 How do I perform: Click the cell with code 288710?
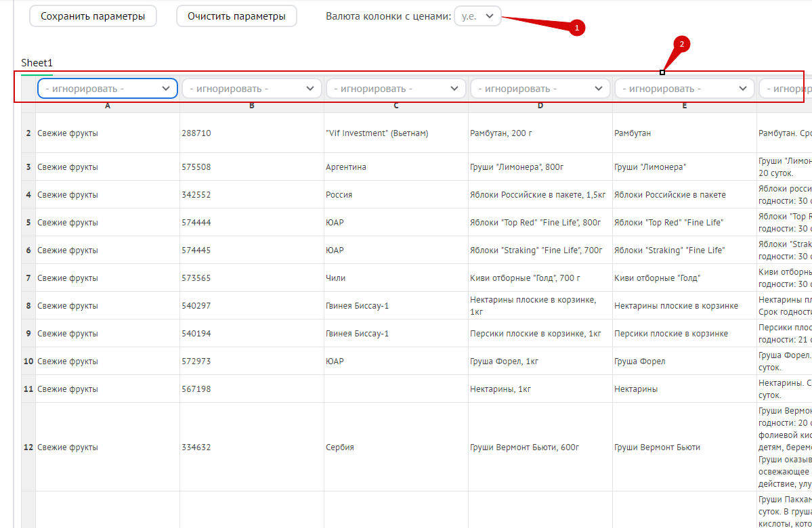pos(252,133)
